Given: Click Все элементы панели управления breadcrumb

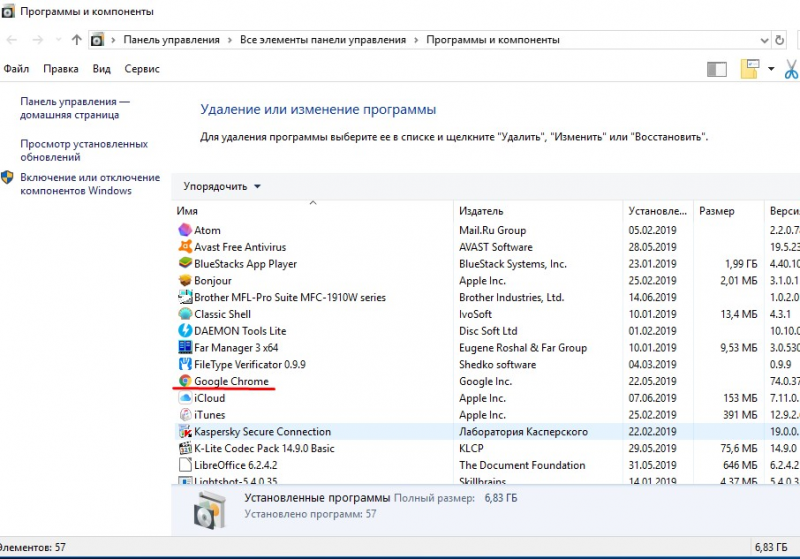Looking at the screenshot, I should click(x=323, y=40).
